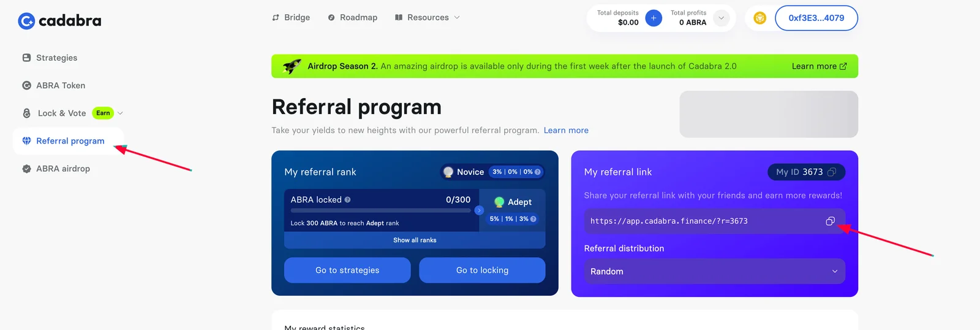Screen dimensions: 980x330
Task: Open the Bridge link in top navigation
Action: click(x=291, y=17)
